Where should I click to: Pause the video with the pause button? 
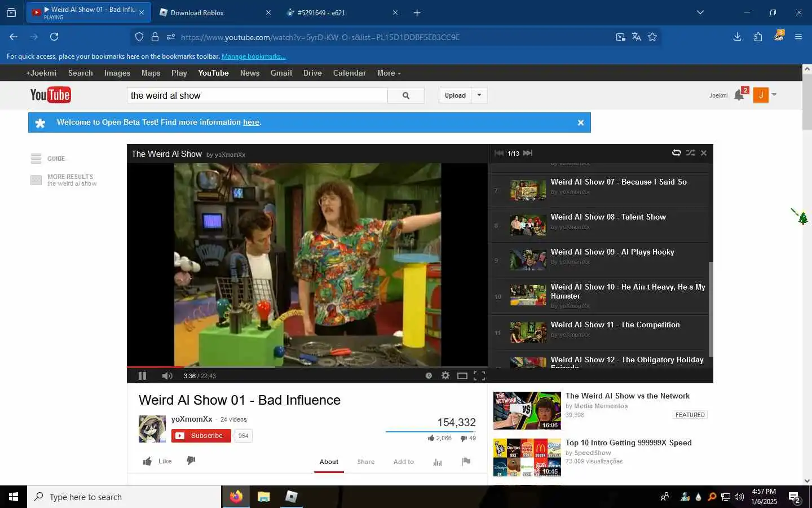click(x=142, y=375)
